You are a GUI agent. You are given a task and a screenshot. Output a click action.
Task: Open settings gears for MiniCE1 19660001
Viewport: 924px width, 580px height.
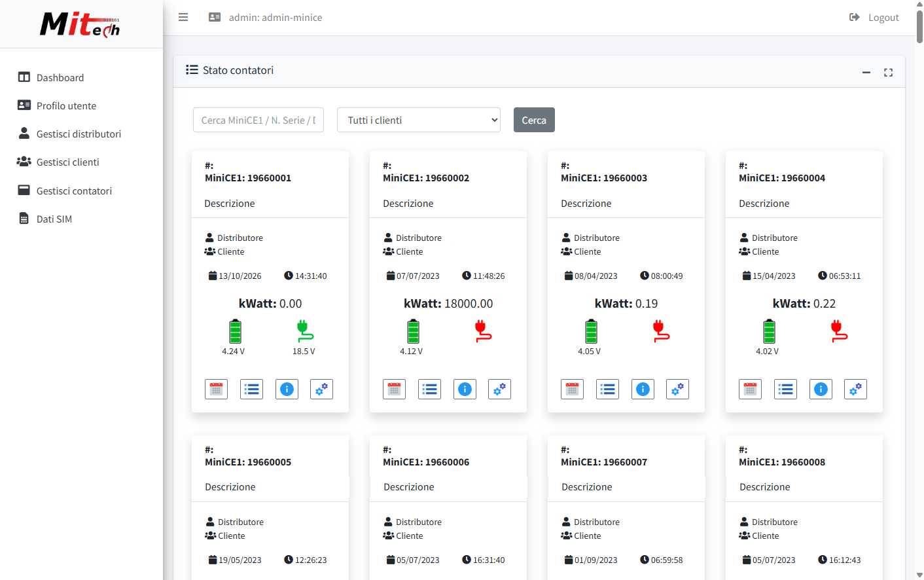coord(321,389)
